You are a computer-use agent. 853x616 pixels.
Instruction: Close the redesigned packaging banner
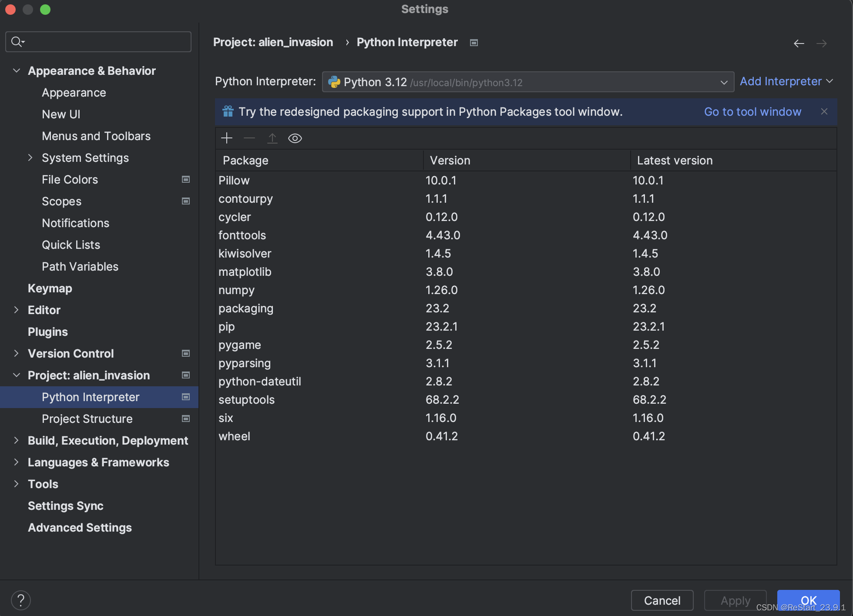click(x=824, y=111)
